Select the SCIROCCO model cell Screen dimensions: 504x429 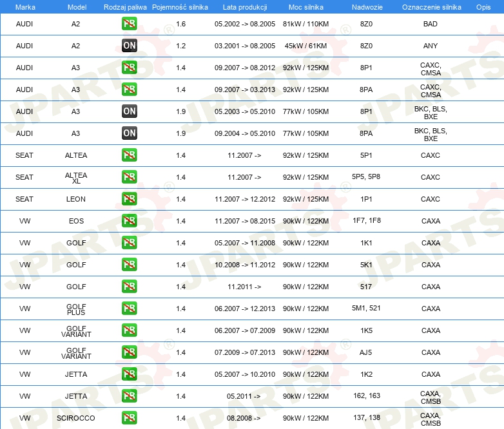click(x=76, y=418)
